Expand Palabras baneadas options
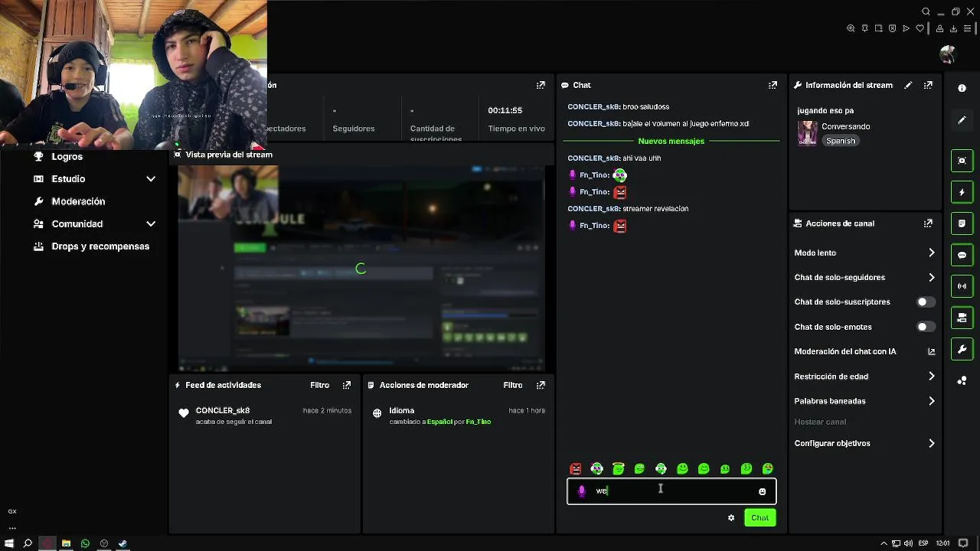Viewport: 980px width, 551px height. (864, 401)
